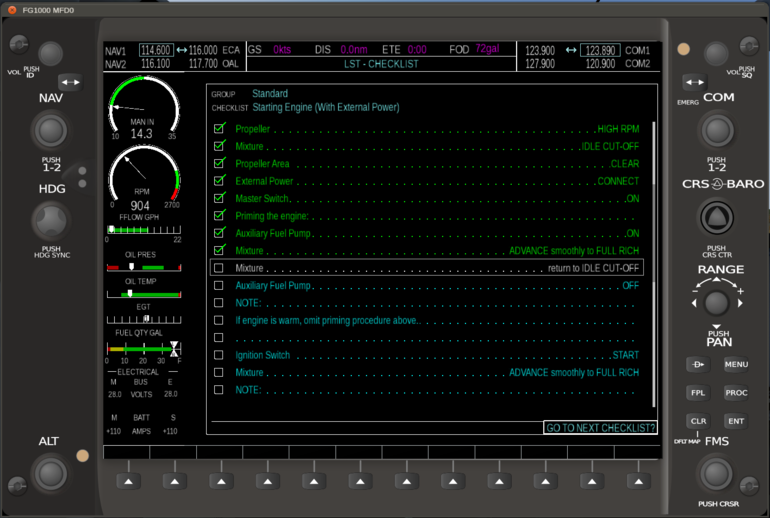Image resolution: width=770 pixels, height=518 pixels.
Task: Click the FMS knob
Action: point(715,472)
